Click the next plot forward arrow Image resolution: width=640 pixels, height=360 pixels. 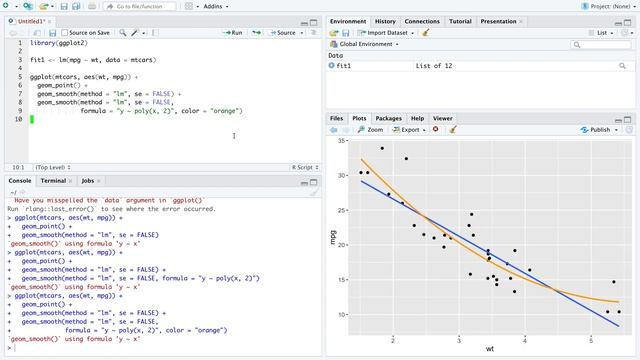(346, 130)
